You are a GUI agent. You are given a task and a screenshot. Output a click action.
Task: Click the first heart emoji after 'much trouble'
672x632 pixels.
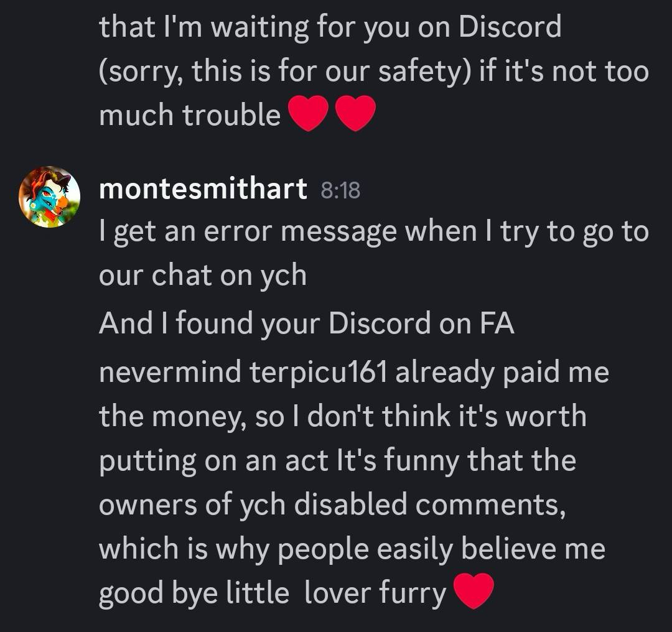click(x=308, y=113)
